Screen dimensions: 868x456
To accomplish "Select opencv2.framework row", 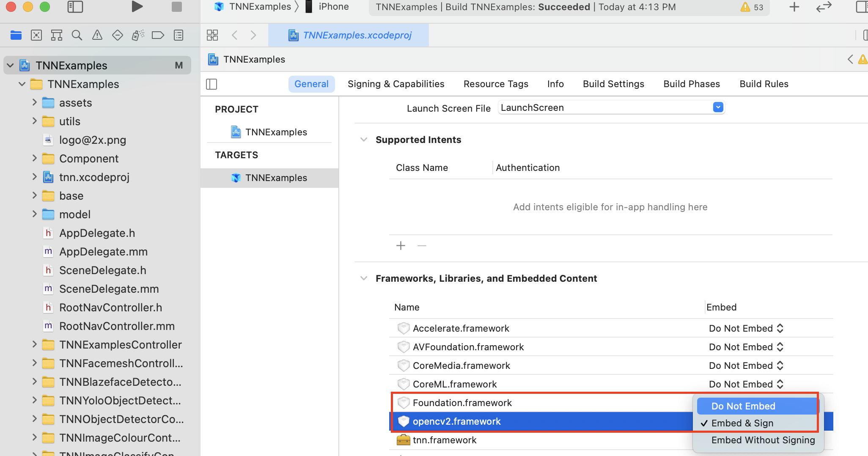I will [541, 421].
